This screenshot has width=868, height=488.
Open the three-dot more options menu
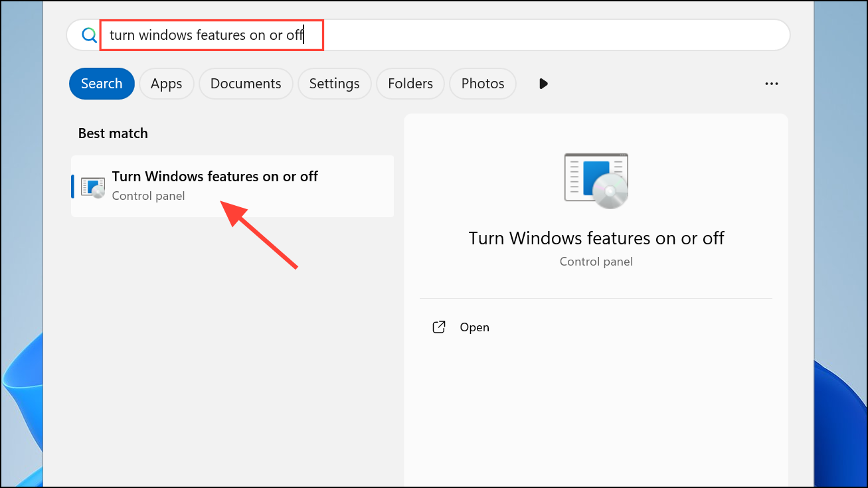coord(771,84)
